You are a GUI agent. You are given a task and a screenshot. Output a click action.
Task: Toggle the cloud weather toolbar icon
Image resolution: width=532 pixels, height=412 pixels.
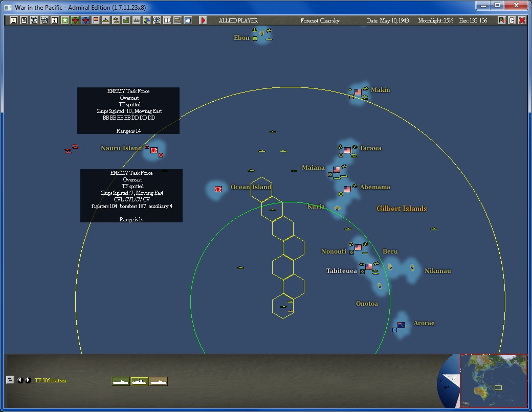point(187,20)
